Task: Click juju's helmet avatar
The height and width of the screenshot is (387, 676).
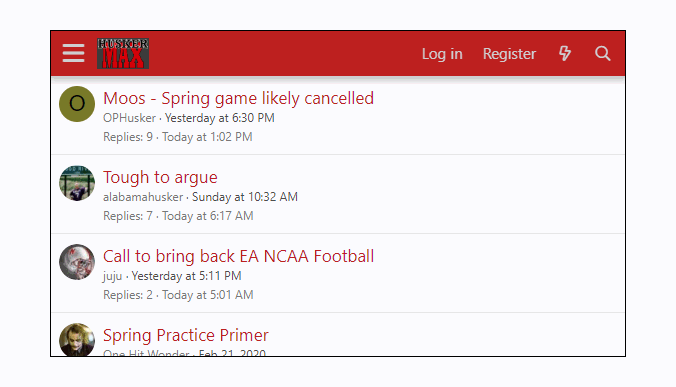Action: coord(77,262)
